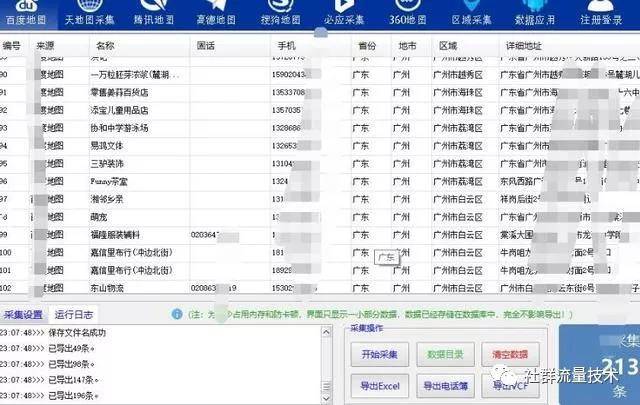Image resolution: width=640 pixels, height=405 pixels.
Task: Select 360地图 in the top toolbar
Action: tap(407, 13)
